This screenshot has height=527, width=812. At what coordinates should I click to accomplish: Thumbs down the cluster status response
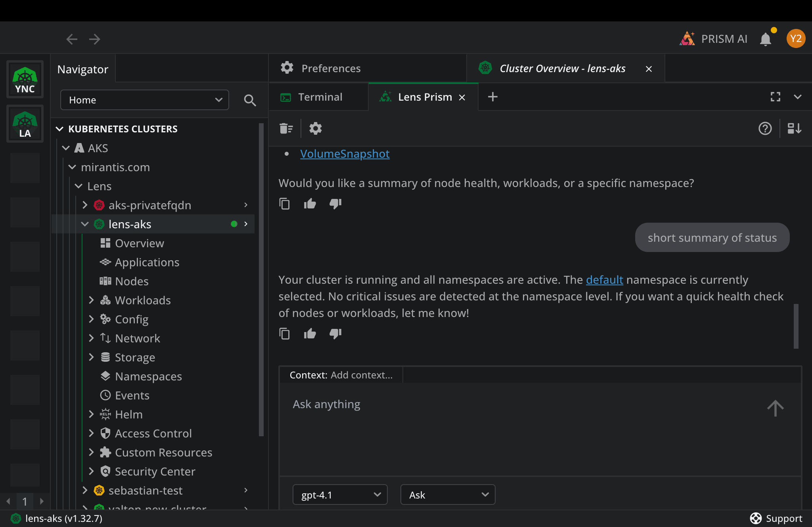click(x=335, y=334)
